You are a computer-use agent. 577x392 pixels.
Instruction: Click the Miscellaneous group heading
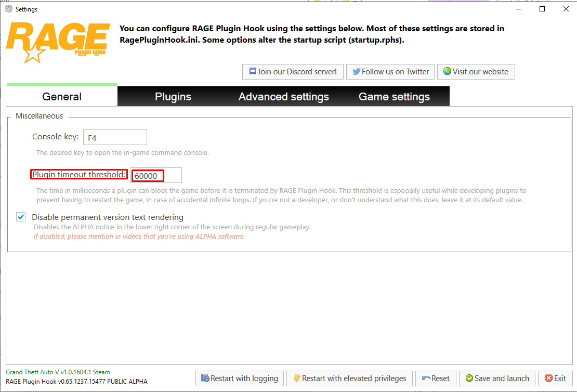coord(40,116)
